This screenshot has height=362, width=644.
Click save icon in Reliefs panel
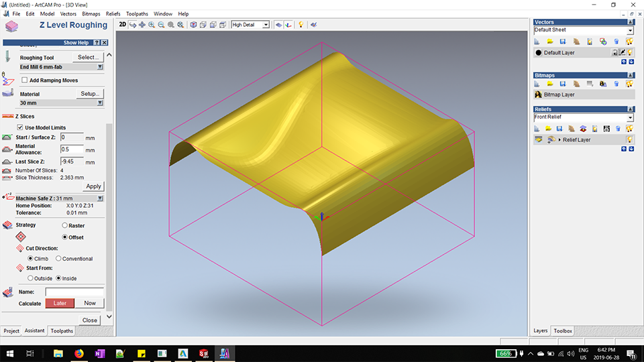(559, 129)
